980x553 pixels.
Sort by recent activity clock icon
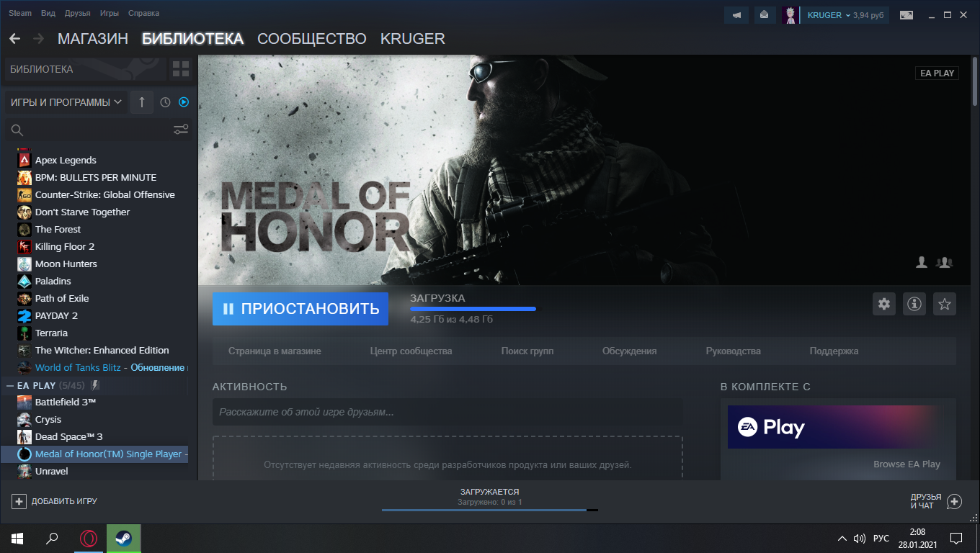[165, 102]
